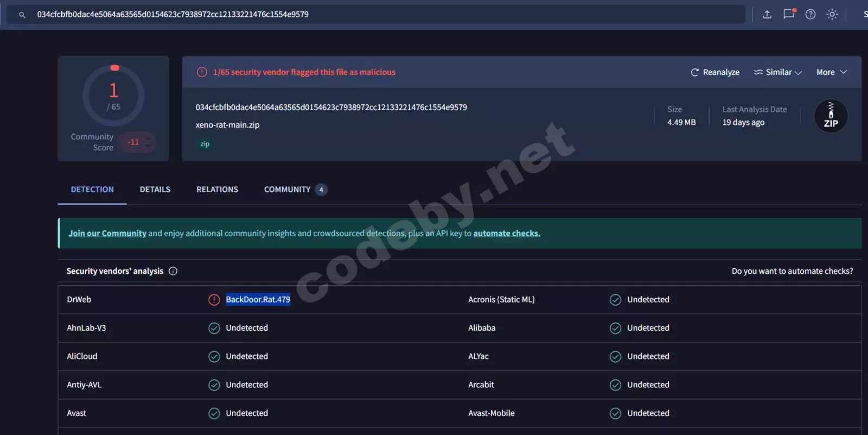Click the ZIP file type icon
Screen dimensions: 868x435
tap(831, 116)
